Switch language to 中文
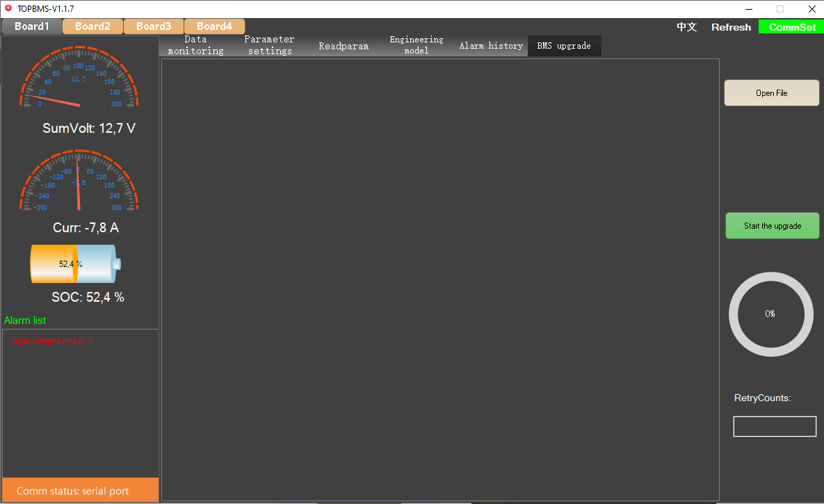This screenshot has height=504, width=824. 687,27
